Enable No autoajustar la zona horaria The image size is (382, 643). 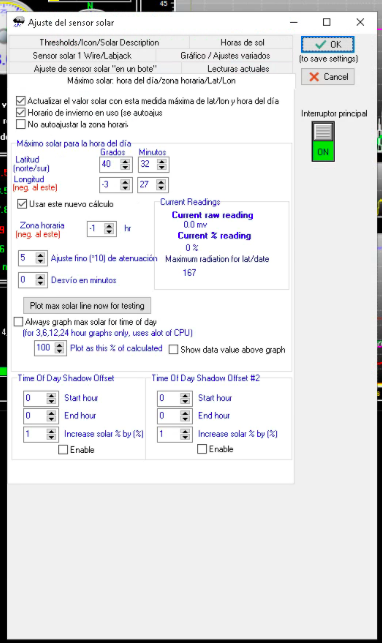pyautogui.click(x=20, y=124)
